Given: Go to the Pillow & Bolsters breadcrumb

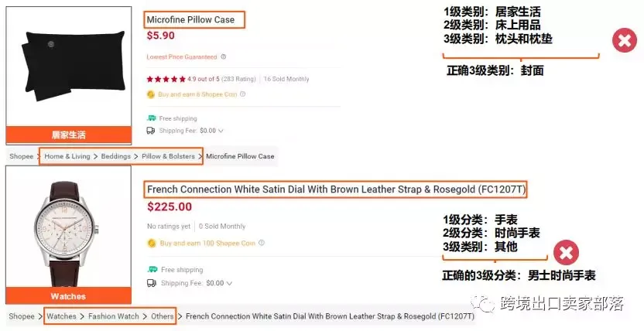Looking at the screenshot, I should click(x=169, y=156).
